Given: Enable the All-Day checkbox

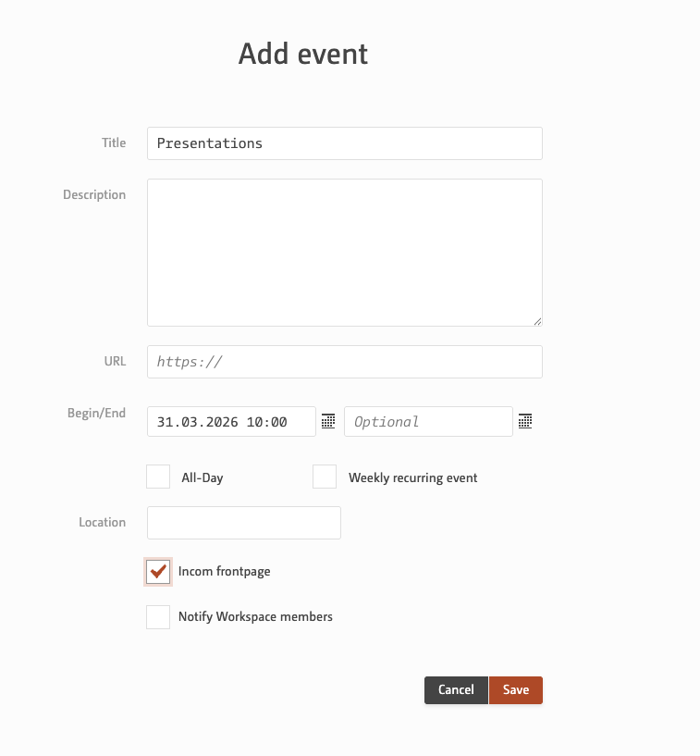Looking at the screenshot, I should tap(158, 477).
